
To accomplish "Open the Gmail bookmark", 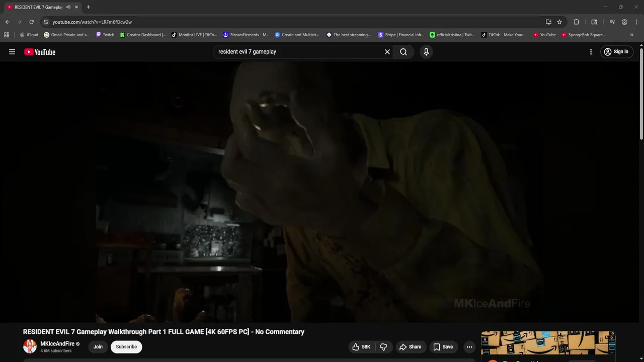I will [x=66, y=35].
